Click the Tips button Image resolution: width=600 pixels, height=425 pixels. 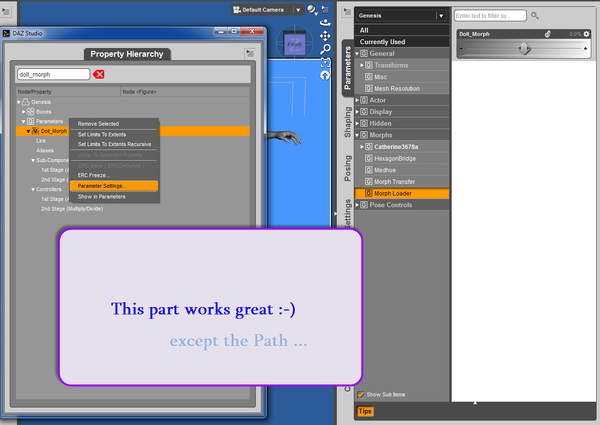point(365,411)
